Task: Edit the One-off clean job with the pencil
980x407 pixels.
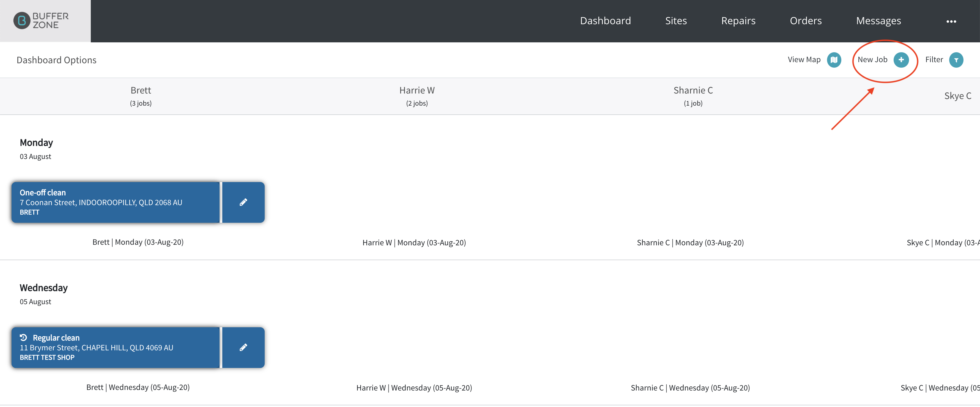Action: (243, 202)
